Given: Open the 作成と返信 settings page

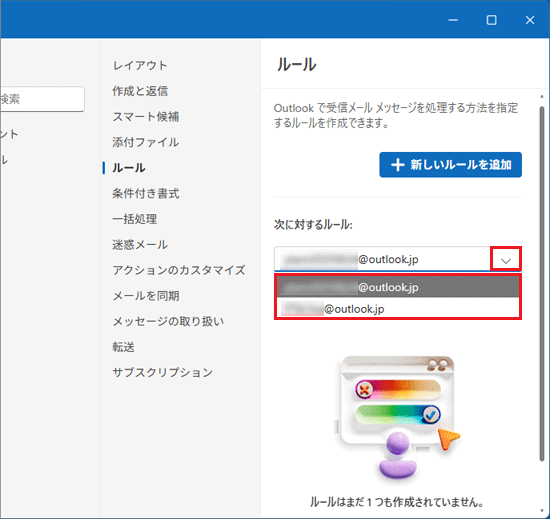Looking at the screenshot, I should pos(140,91).
